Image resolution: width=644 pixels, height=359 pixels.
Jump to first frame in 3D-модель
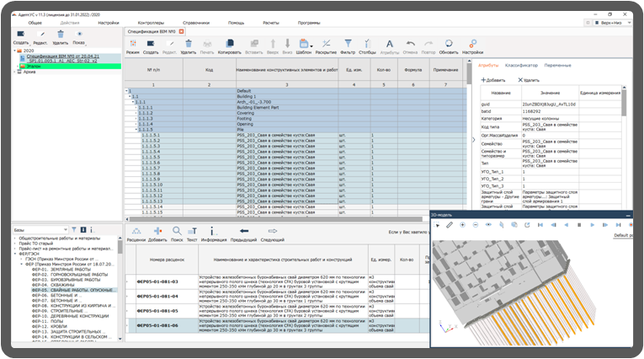coord(540,225)
